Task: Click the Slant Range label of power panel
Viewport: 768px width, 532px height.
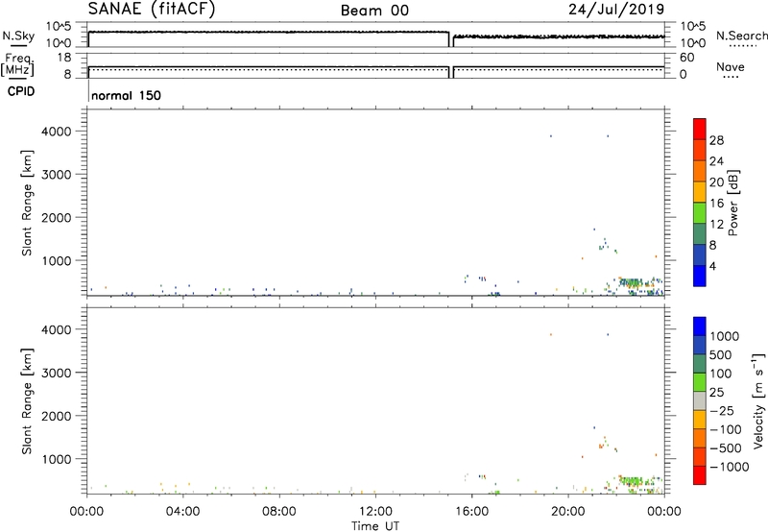Action: point(27,203)
